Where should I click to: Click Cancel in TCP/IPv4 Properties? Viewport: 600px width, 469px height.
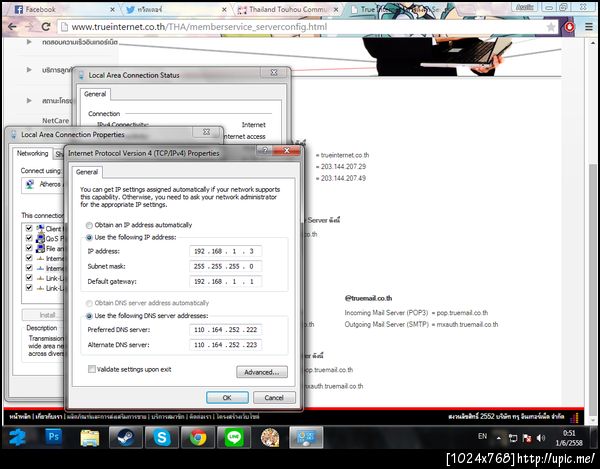point(274,397)
